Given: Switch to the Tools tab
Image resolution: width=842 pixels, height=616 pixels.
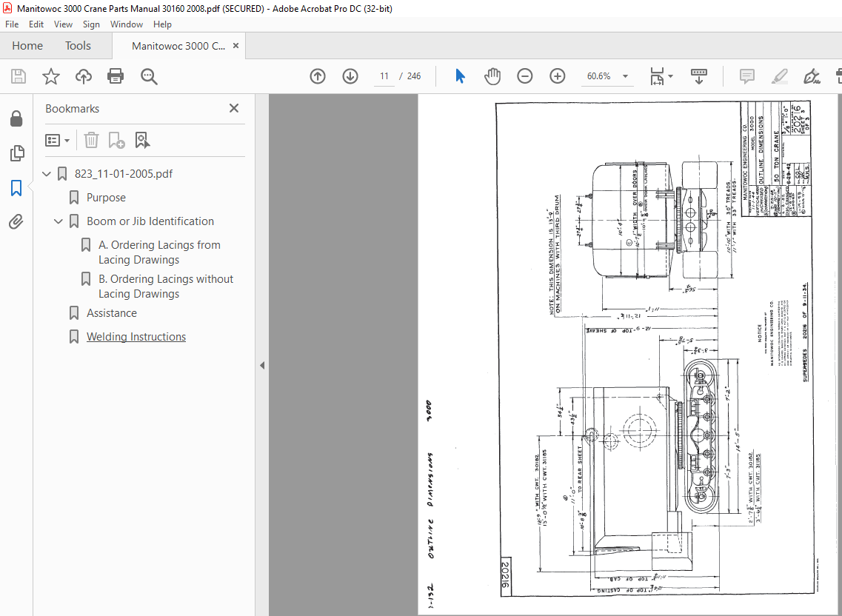Looking at the screenshot, I should click(78, 46).
